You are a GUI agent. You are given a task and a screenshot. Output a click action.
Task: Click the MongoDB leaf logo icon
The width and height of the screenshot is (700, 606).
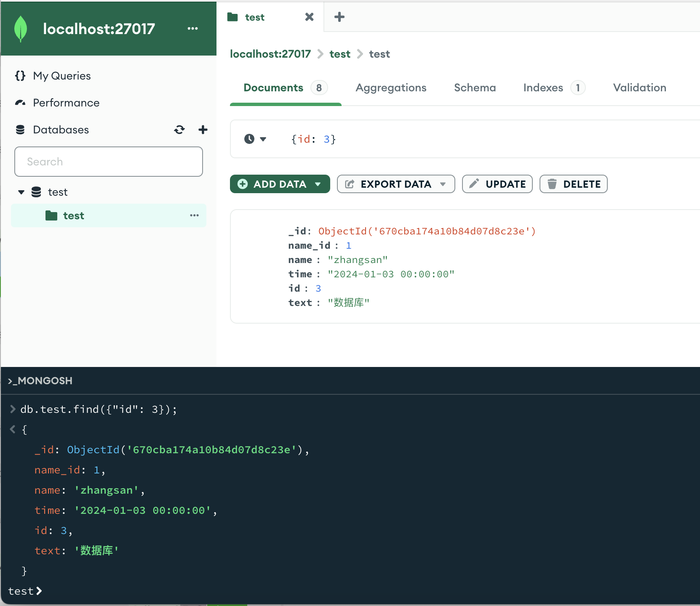[21, 29]
